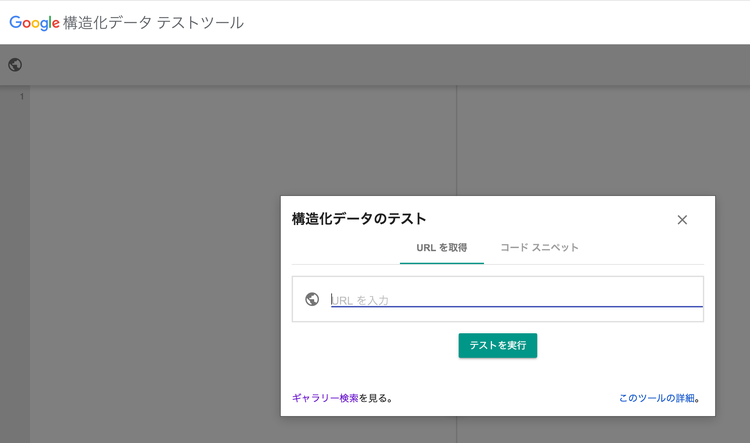The height and width of the screenshot is (443, 750).
Task: Click the globe icon in the dark toolbar
Action: 15,65
